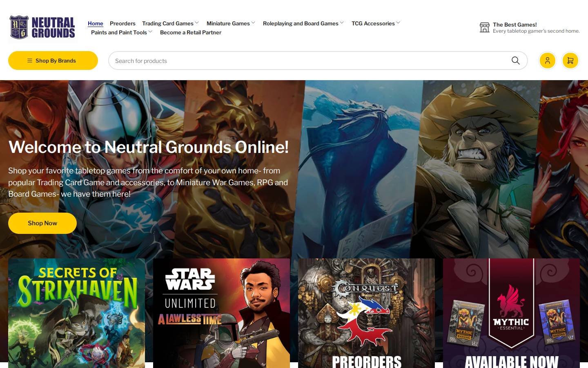This screenshot has width=588, height=368.
Task: Open the Mythic Essential Available Now banner
Action: tap(511, 313)
